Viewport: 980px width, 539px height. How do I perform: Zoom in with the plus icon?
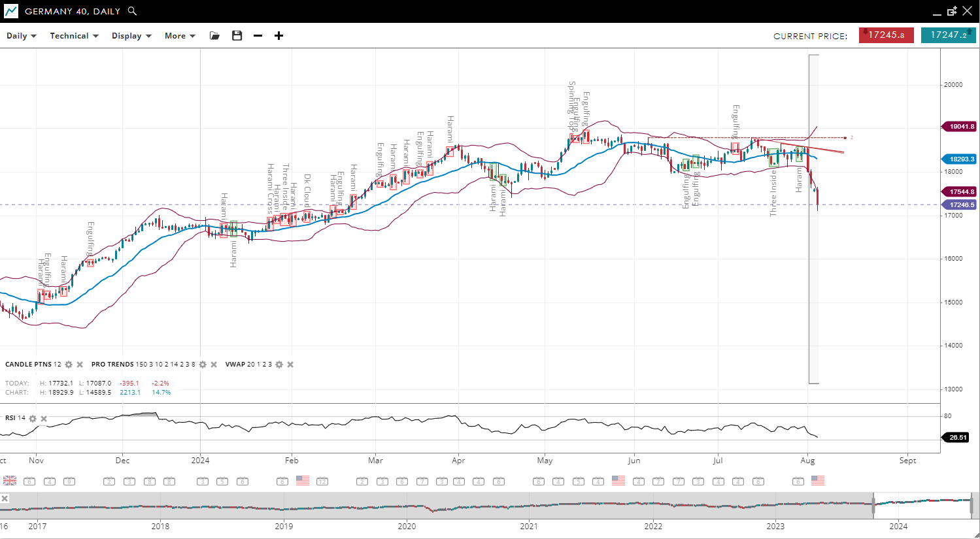[279, 36]
